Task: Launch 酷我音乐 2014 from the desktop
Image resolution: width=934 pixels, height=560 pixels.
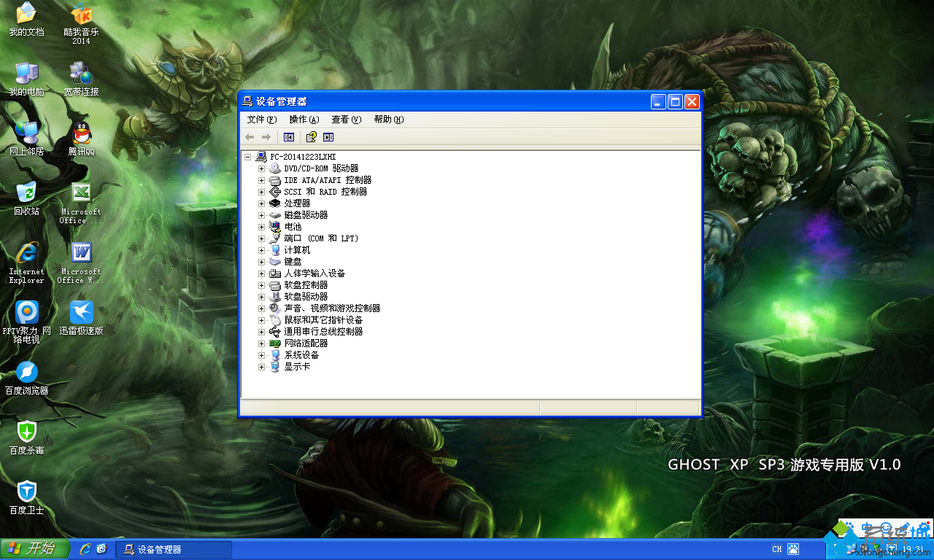Action: click(81, 23)
